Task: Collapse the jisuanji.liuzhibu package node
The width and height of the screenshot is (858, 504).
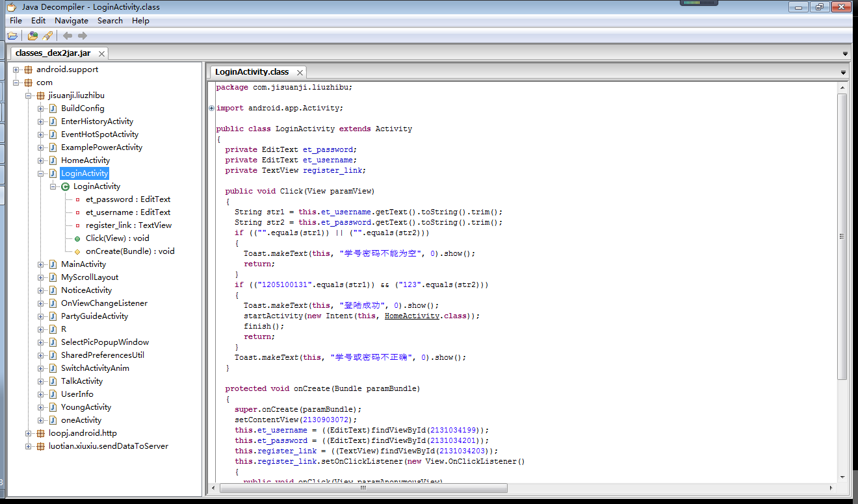Action: tap(28, 95)
